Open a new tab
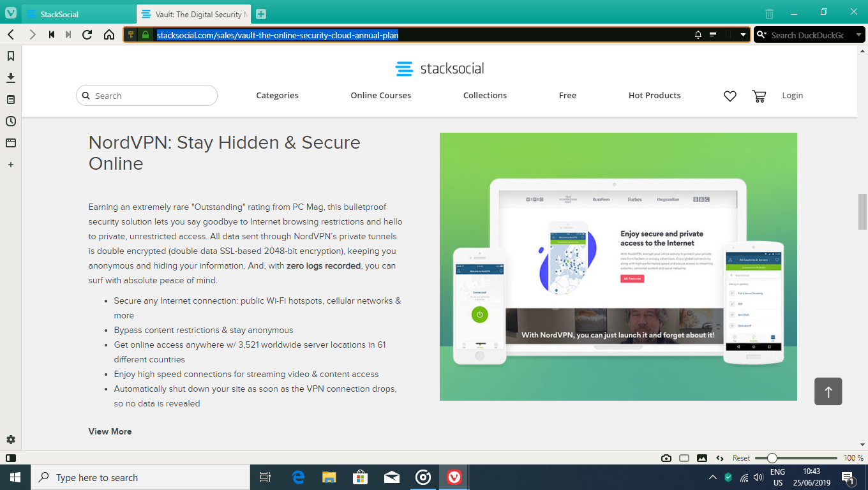Image resolution: width=868 pixels, height=490 pixels. pyautogui.click(x=261, y=14)
